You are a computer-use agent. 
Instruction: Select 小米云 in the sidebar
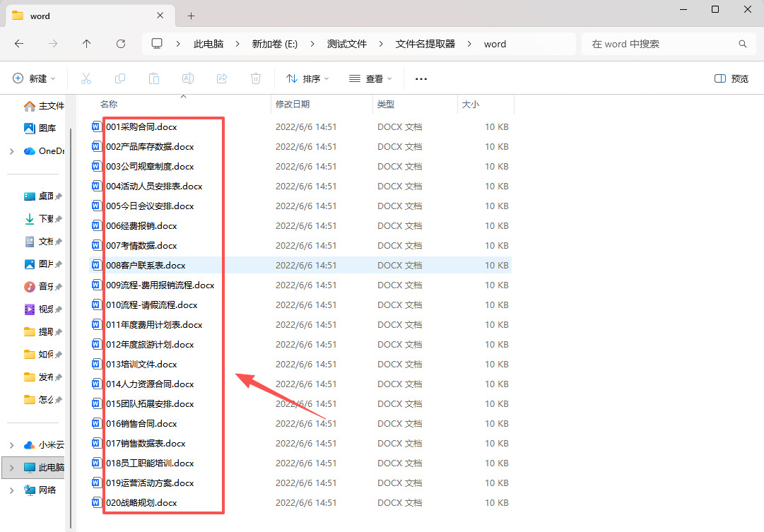click(44, 445)
